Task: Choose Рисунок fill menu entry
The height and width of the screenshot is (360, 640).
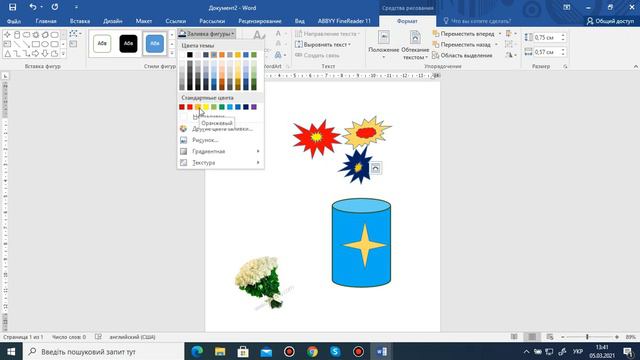Action: click(x=220, y=140)
